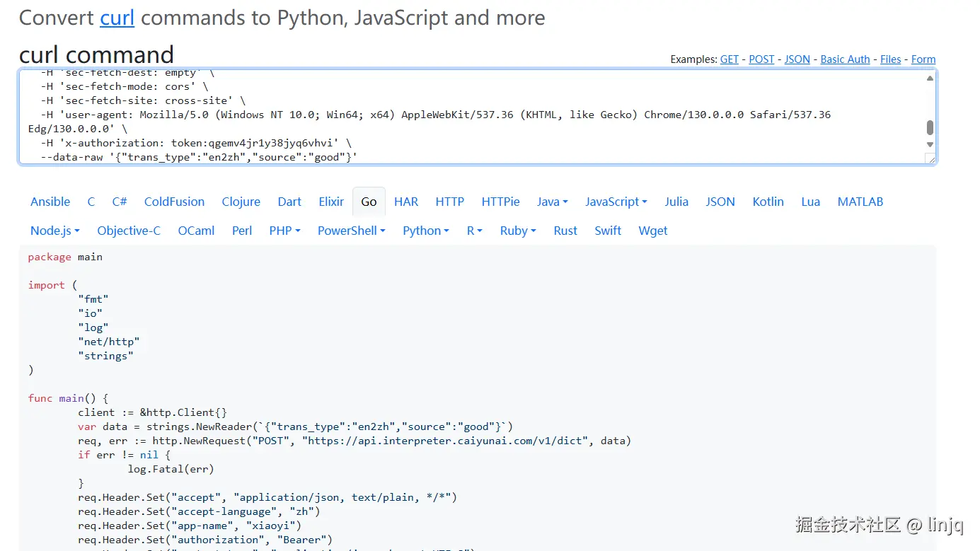Open the Wget tab
The image size is (980, 551).
tap(652, 231)
